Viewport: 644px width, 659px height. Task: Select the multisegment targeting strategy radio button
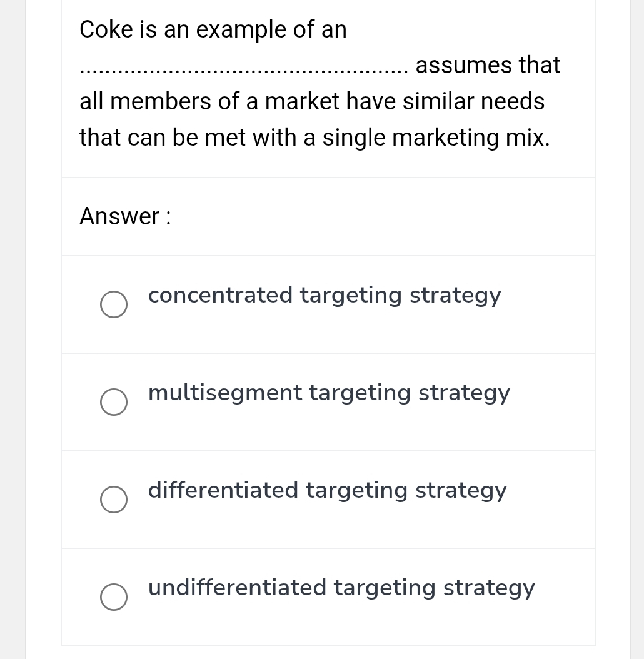(x=114, y=402)
